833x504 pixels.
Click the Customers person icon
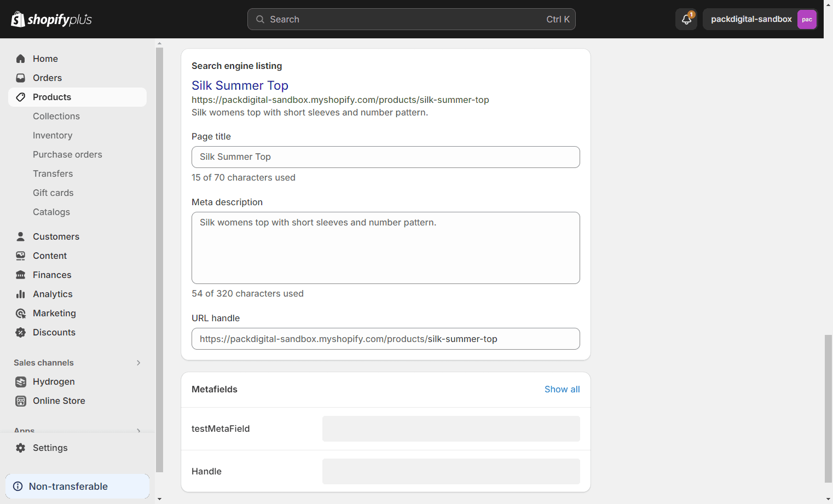[21, 236]
